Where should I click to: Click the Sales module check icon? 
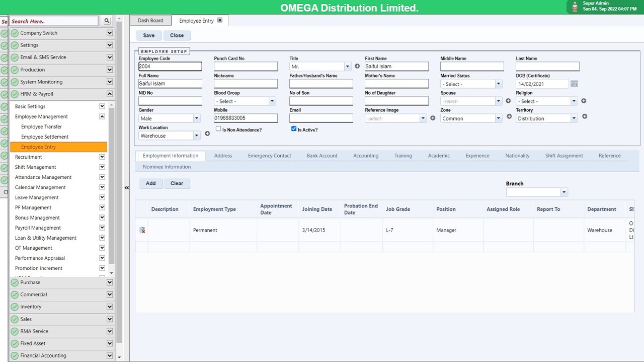point(15,319)
